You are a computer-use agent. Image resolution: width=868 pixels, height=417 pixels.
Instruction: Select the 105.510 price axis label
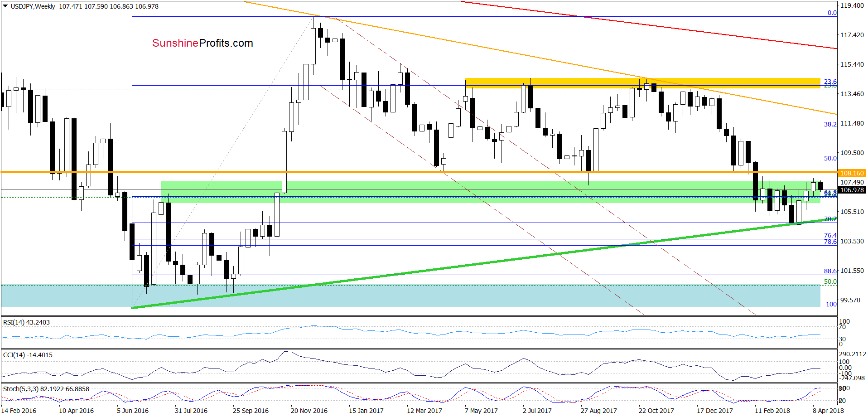pyautogui.click(x=852, y=212)
